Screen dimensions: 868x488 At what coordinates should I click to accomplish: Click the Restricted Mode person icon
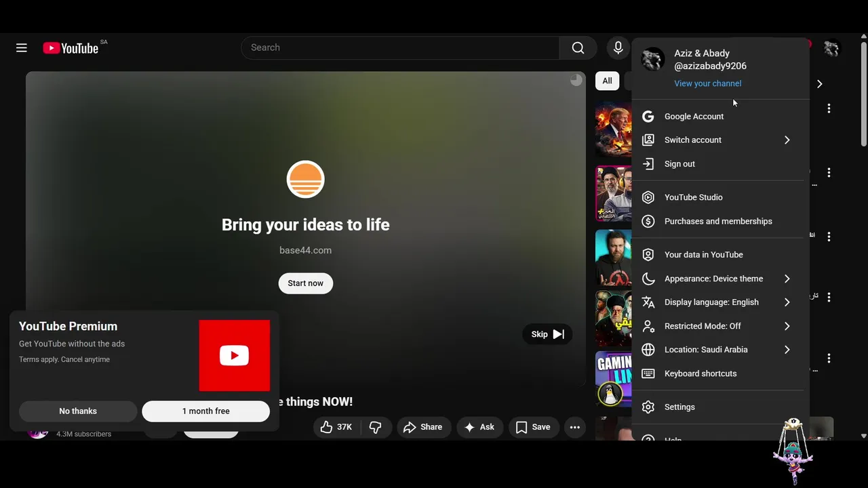point(648,326)
